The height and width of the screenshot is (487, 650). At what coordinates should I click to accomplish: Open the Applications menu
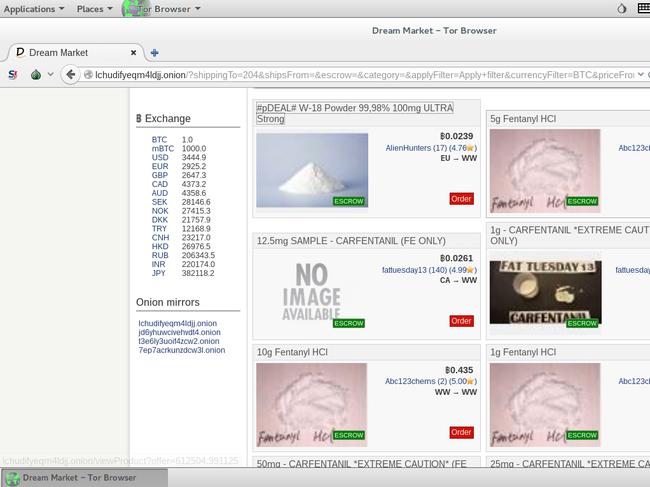pyautogui.click(x=34, y=9)
